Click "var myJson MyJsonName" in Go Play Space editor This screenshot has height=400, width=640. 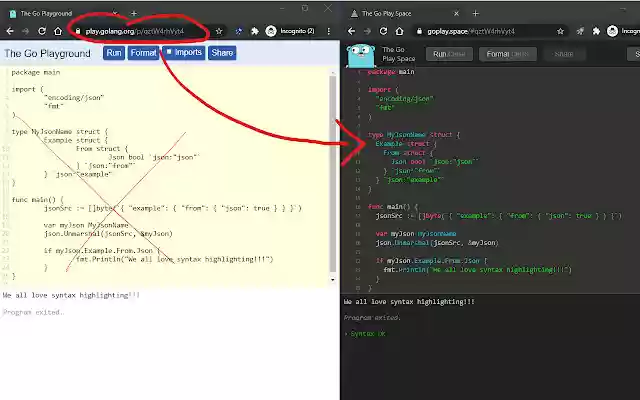click(416, 233)
